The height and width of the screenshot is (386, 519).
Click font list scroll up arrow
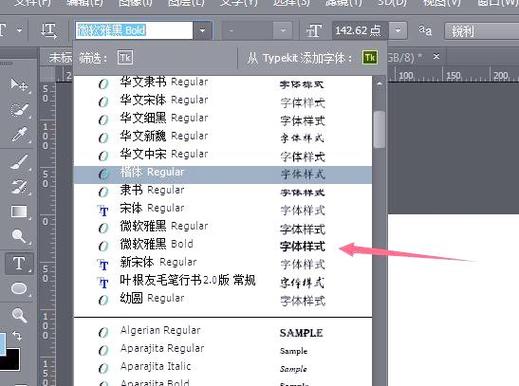tap(379, 84)
